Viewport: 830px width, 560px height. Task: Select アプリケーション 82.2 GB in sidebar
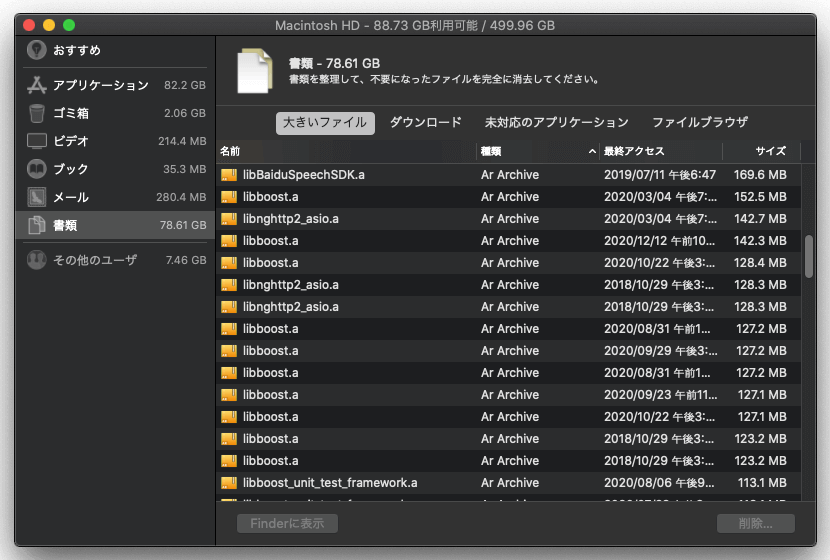[116, 85]
